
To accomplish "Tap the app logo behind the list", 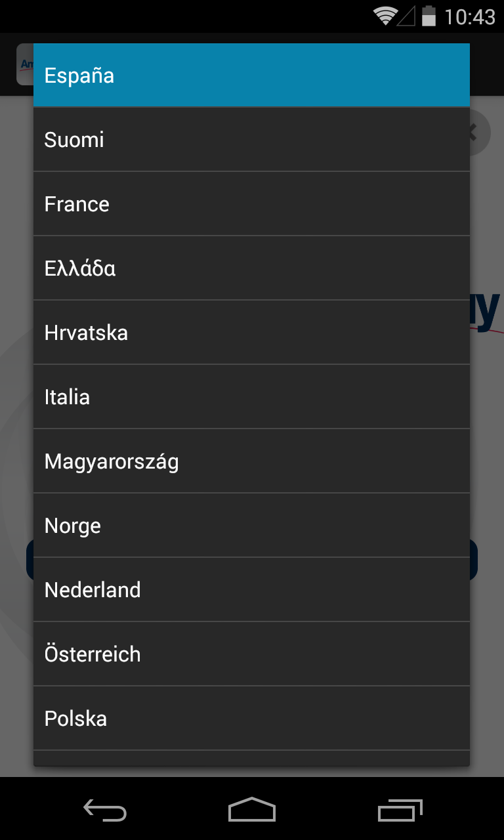I will [x=25, y=64].
